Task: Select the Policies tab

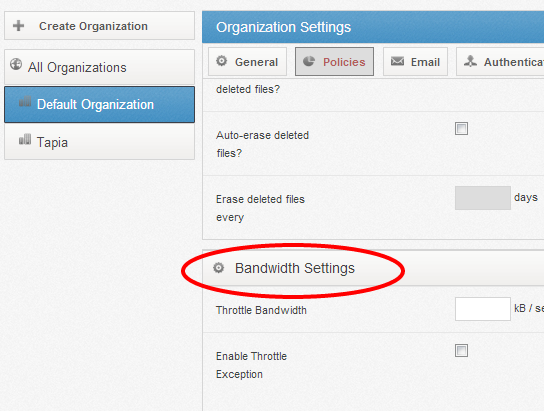Action: [334, 62]
